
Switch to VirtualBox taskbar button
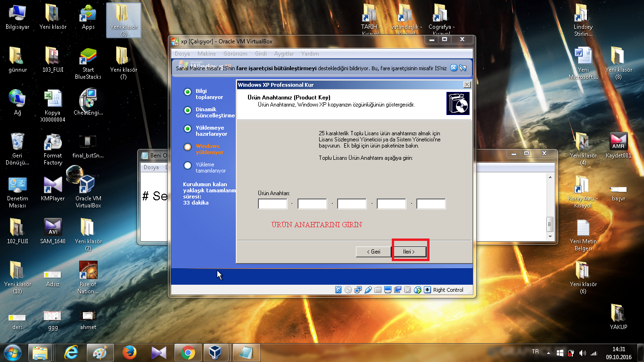[x=216, y=353]
